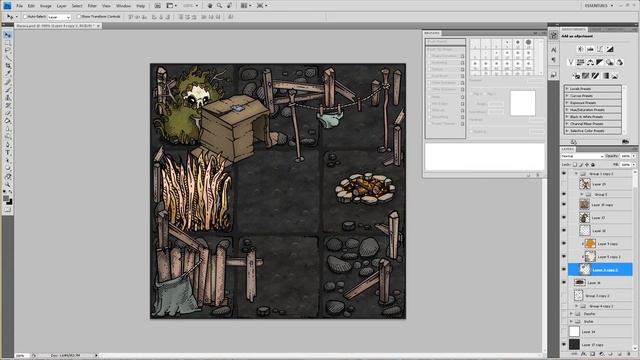Open Character panel from collapsed dock

pos(553,50)
